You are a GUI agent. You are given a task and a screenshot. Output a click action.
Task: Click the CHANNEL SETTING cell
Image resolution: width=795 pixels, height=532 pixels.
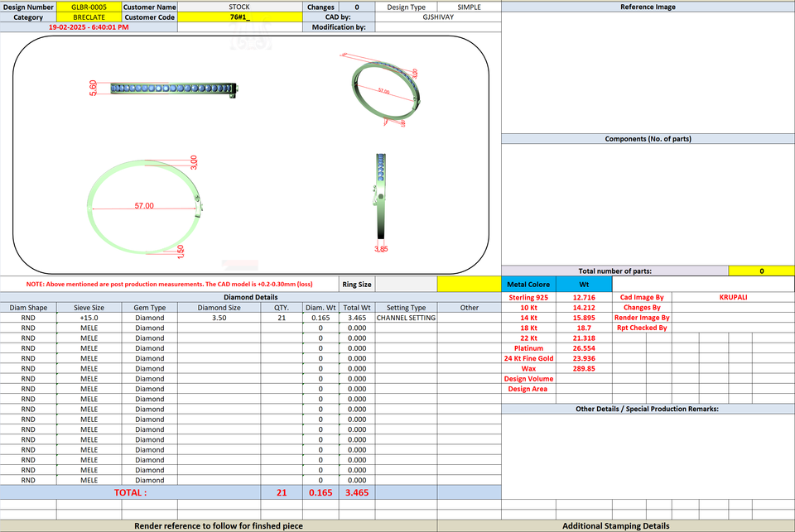[x=406, y=318]
